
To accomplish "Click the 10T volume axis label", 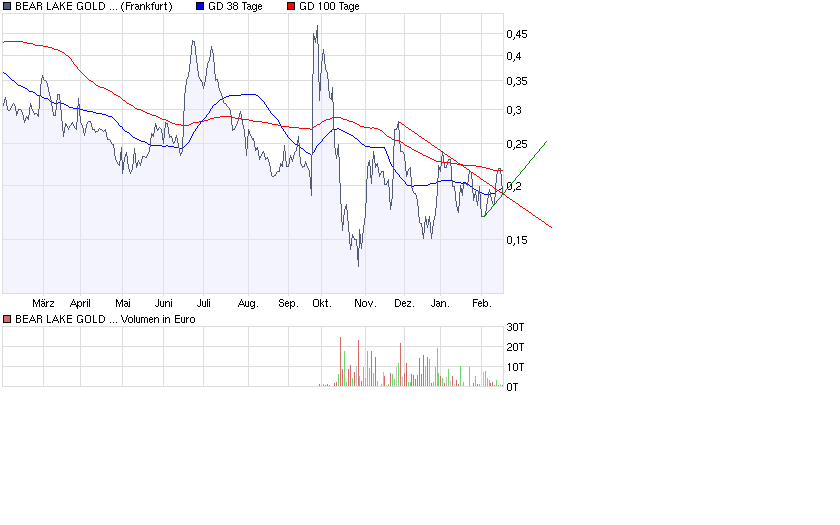I will 515,368.
